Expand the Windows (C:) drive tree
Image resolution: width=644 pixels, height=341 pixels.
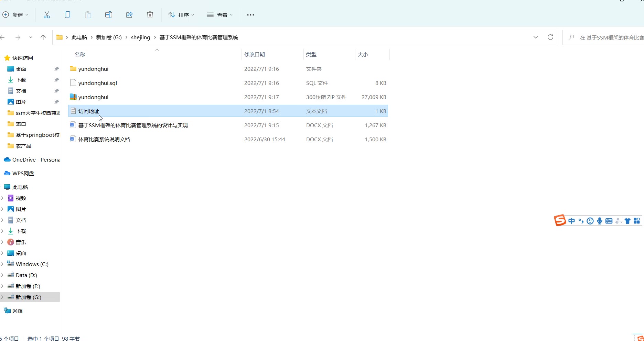point(2,264)
